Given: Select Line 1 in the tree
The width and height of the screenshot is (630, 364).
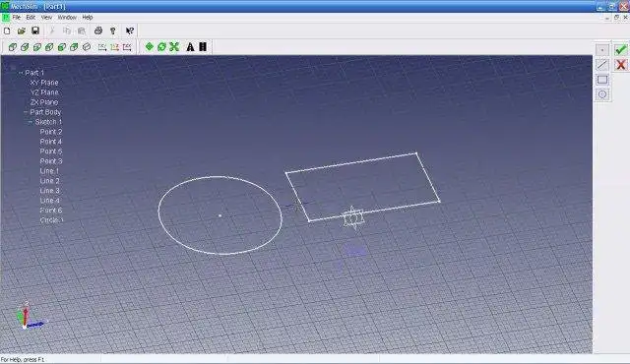Looking at the screenshot, I should (x=50, y=171).
